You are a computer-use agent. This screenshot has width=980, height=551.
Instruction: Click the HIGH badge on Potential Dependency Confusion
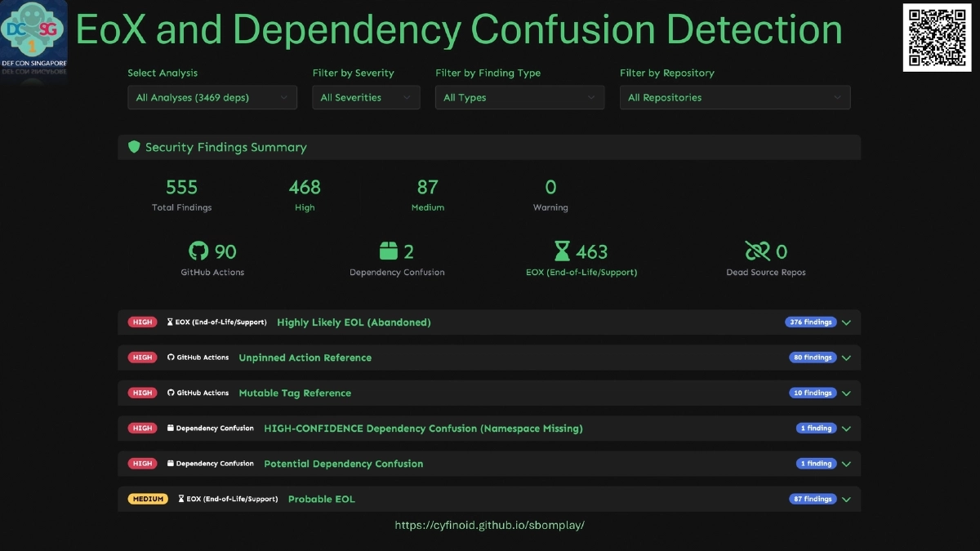(142, 463)
